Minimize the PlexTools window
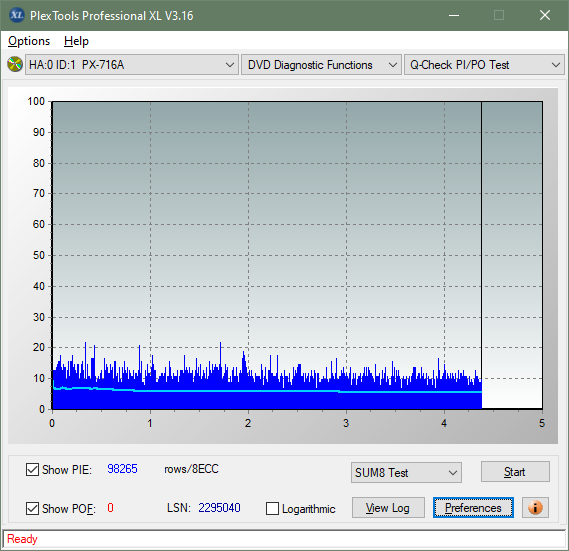The width and height of the screenshot is (569, 551). click(454, 15)
